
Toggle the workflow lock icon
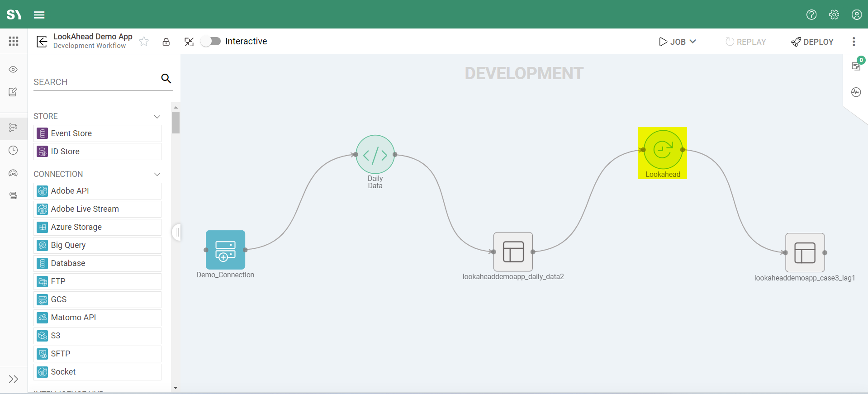166,42
